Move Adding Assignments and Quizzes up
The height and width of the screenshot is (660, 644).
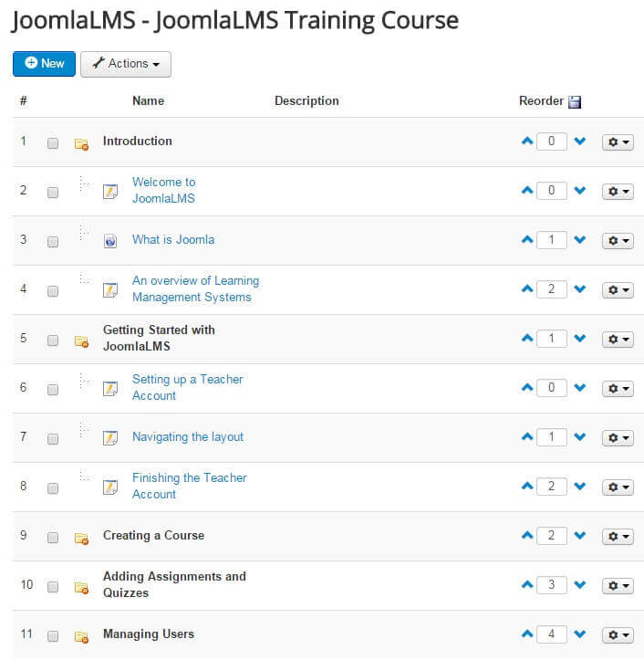coord(527,584)
